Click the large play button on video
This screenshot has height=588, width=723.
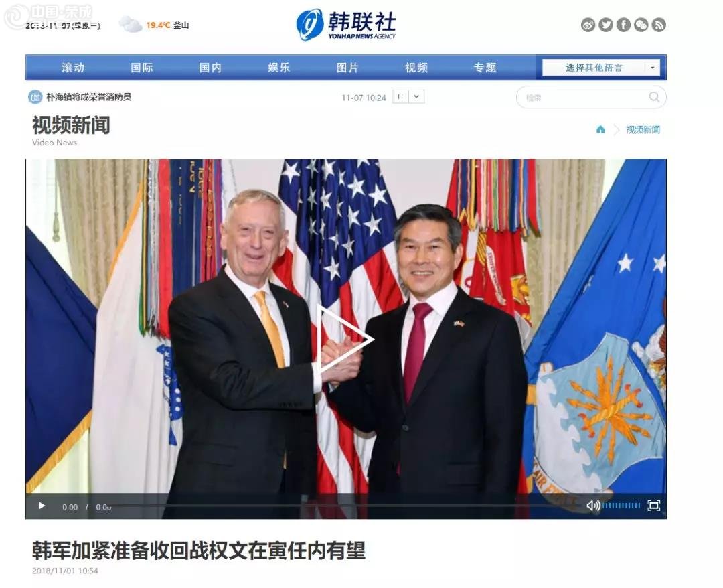[346, 340]
